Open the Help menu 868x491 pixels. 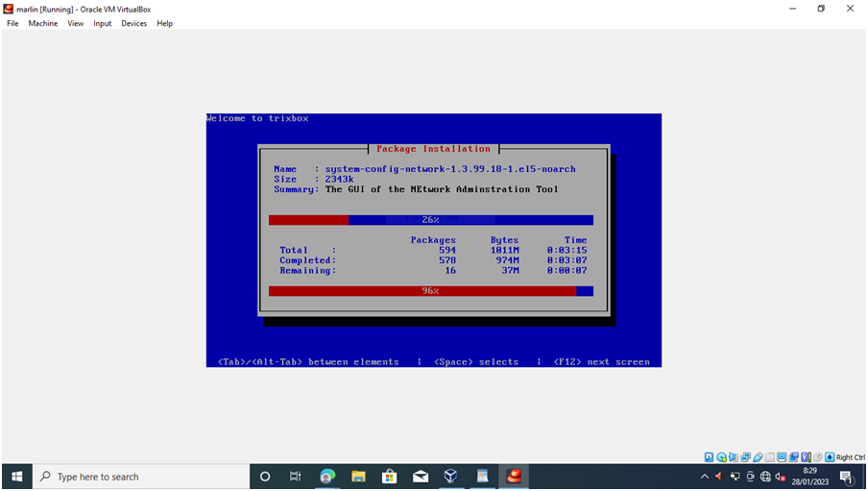[x=164, y=23]
